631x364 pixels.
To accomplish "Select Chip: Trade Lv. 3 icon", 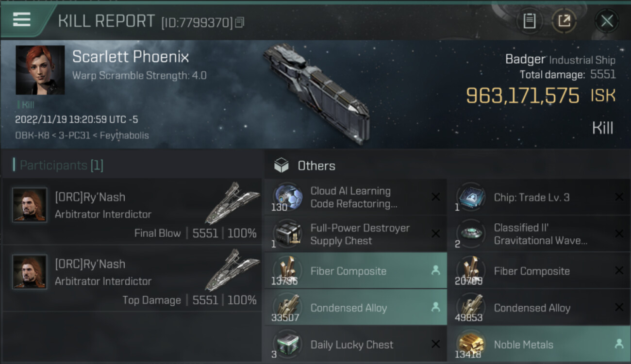I will (471, 197).
